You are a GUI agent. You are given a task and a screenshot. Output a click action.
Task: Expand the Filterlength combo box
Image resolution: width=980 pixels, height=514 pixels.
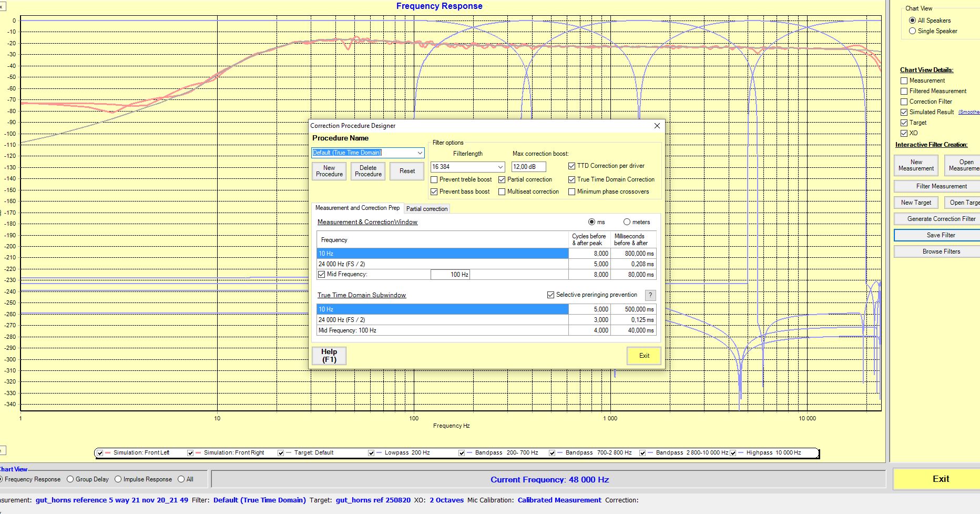click(x=500, y=167)
